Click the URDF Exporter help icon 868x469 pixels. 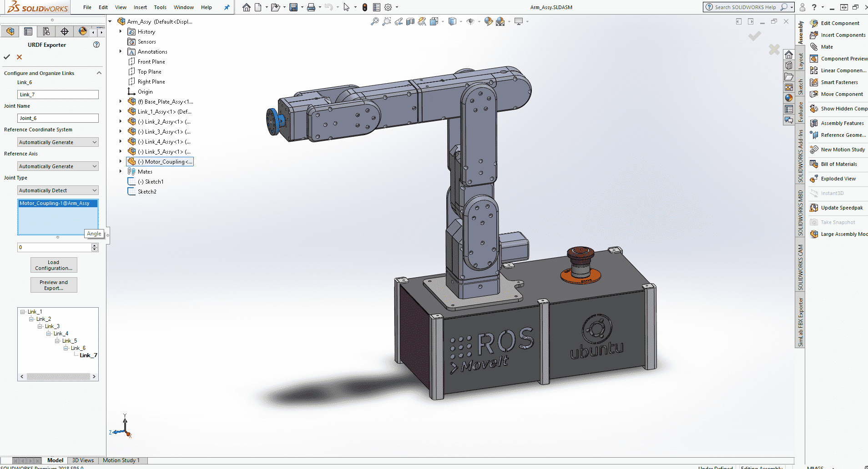tap(96, 45)
